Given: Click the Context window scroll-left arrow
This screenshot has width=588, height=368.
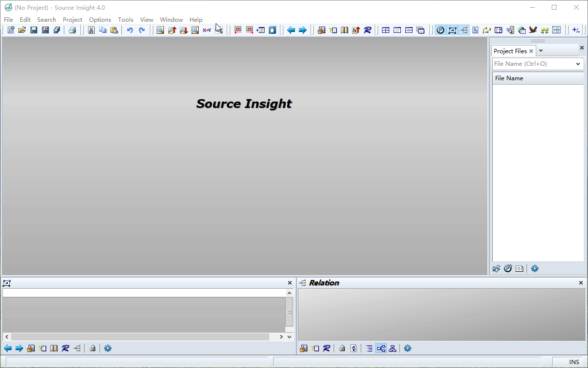Looking at the screenshot, I should click(x=7, y=337).
